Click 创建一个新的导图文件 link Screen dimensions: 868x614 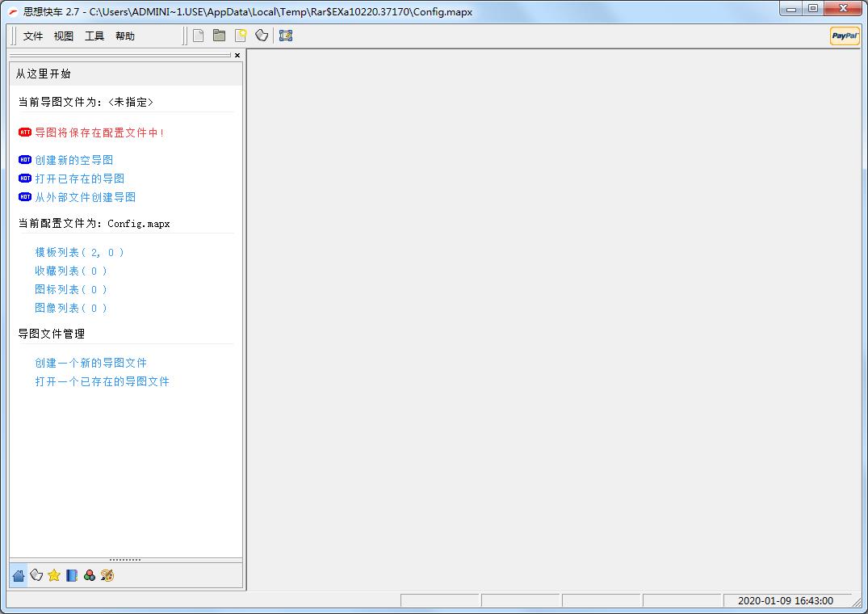tap(90, 363)
